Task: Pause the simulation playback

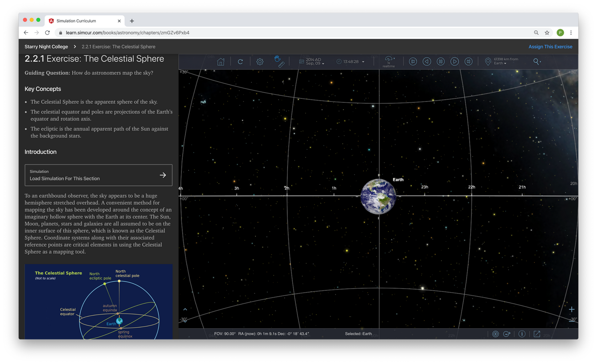Action: pyautogui.click(x=440, y=61)
